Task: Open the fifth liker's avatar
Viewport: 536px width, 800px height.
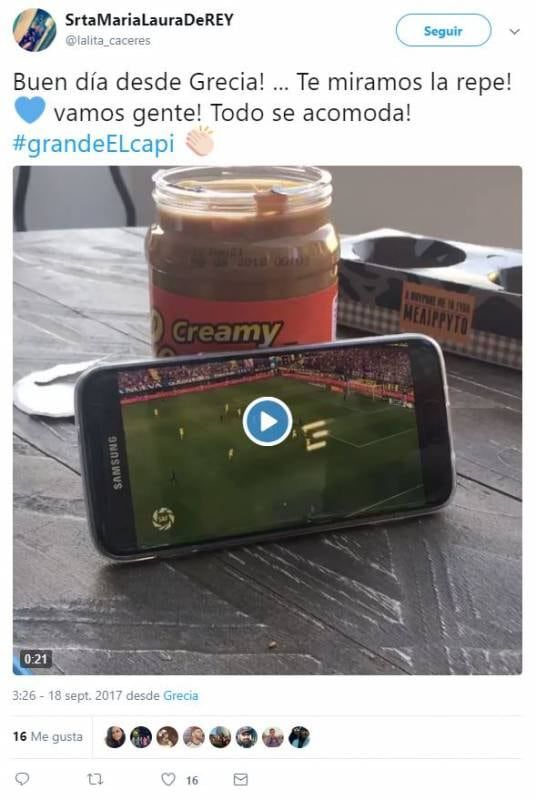Action: pyautogui.click(x=220, y=737)
